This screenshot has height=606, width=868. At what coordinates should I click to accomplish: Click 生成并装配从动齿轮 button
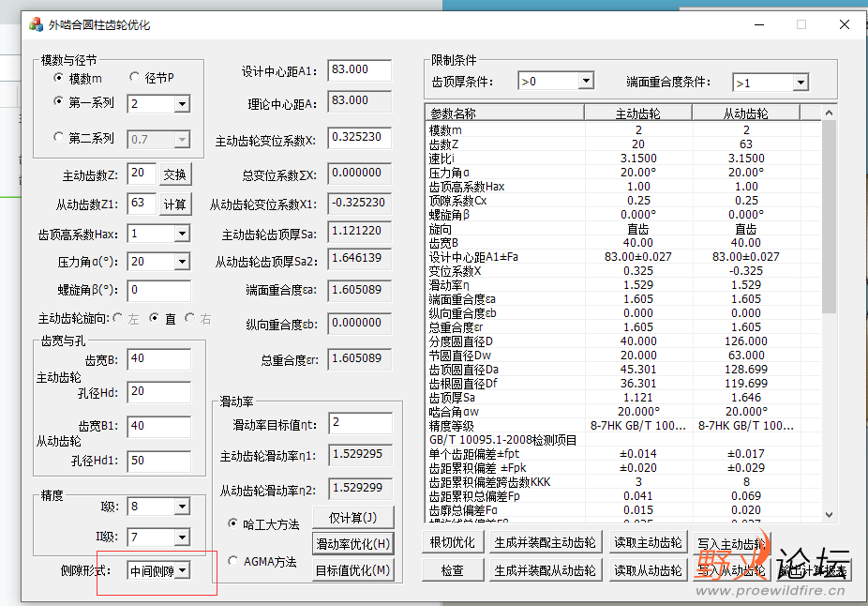coord(546,570)
